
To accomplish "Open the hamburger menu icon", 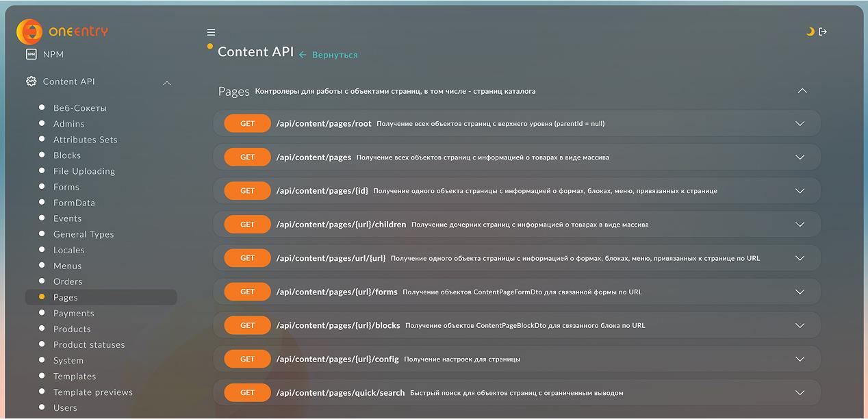I will 211,32.
